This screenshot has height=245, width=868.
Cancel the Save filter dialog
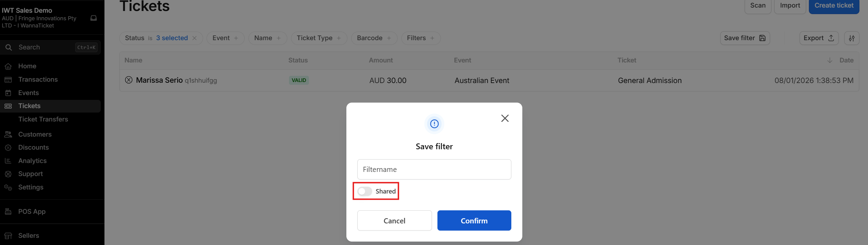pyautogui.click(x=394, y=221)
